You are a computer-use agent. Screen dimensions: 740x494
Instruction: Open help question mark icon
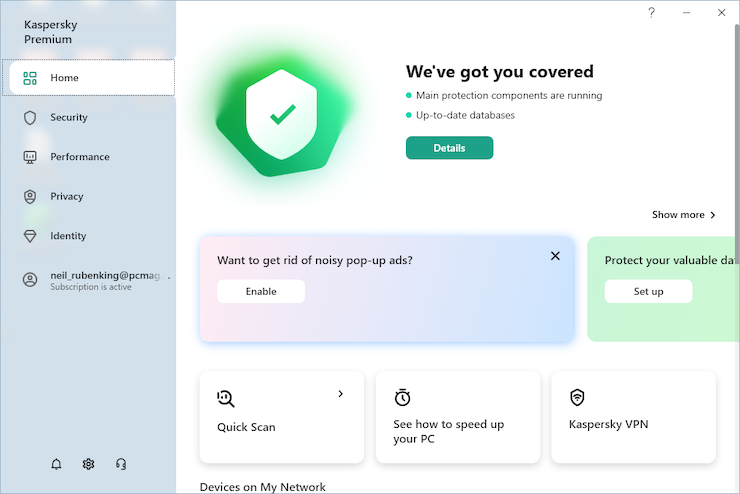(x=651, y=12)
